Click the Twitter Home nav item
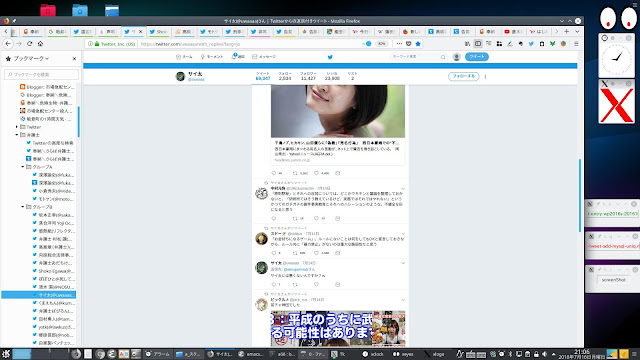Image resolution: width=640 pixels, height=360 pixels. [x=184, y=57]
